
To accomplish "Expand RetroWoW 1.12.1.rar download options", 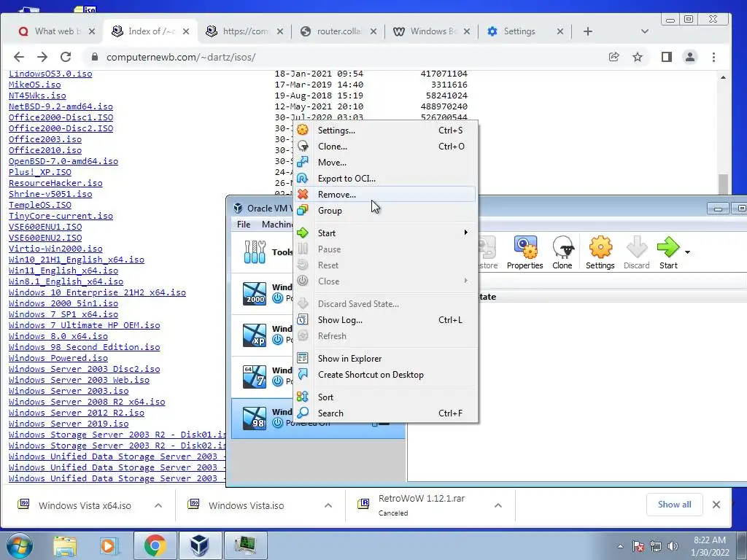I will point(498,505).
